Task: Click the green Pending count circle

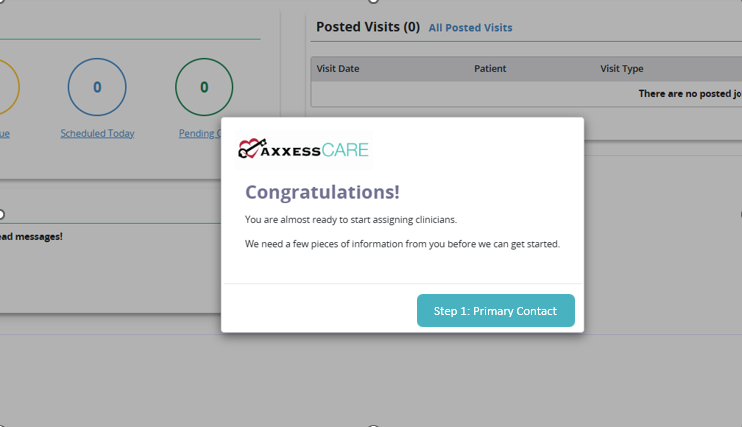Action: (204, 87)
